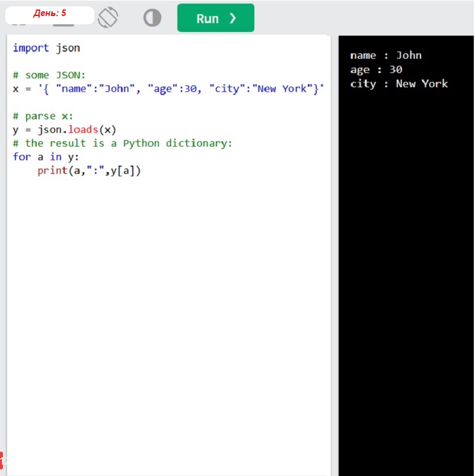Click the "city : New York" output line
Viewport: 475px width, 476px height.
pos(399,84)
